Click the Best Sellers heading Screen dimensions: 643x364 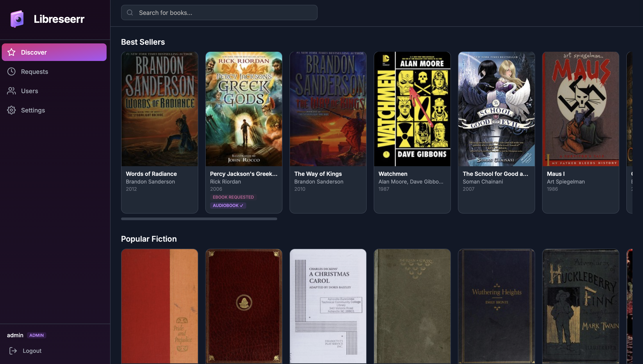[143, 42]
